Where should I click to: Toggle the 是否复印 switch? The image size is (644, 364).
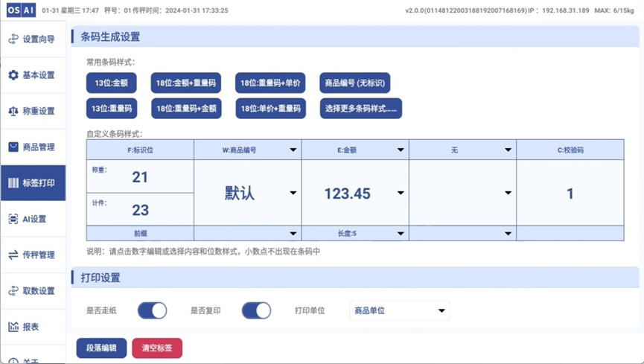pos(256,310)
